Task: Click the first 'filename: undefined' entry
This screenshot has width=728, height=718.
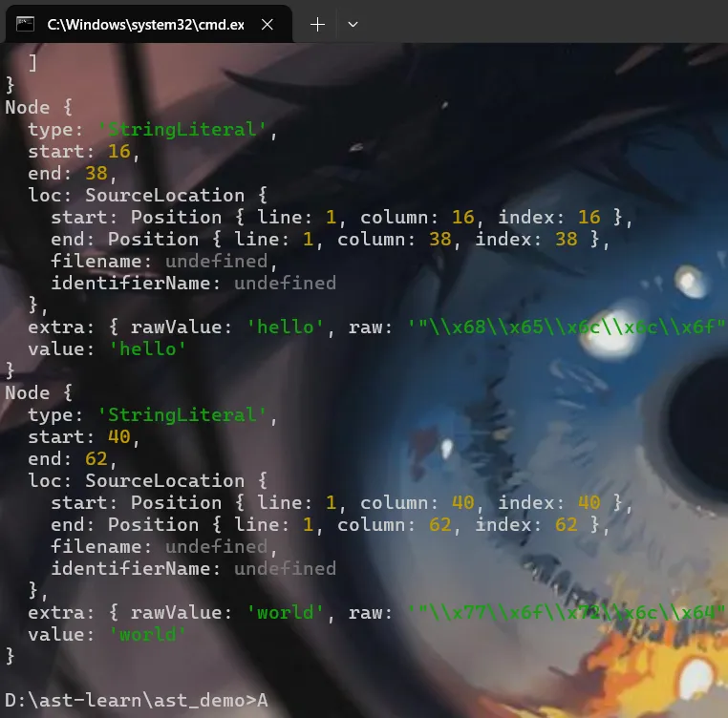Action: pyautogui.click(x=163, y=262)
